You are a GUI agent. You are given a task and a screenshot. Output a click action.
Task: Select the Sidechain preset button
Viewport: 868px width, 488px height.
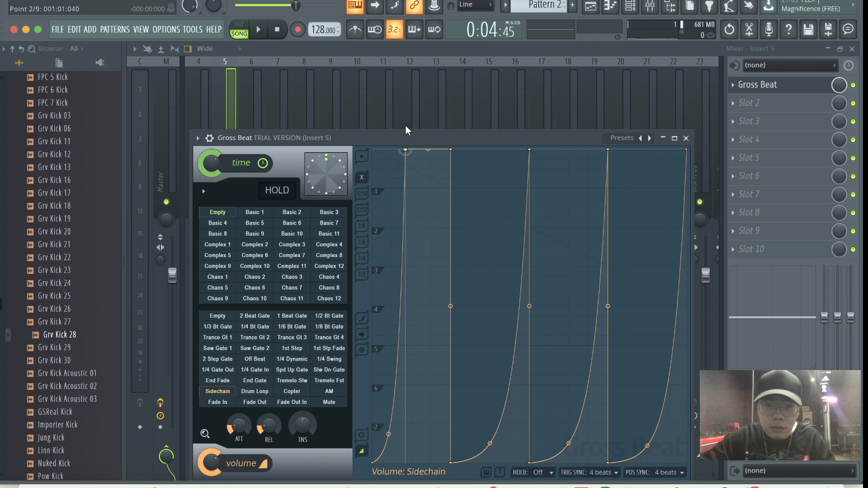pyautogui.click(x=217, y=391)
